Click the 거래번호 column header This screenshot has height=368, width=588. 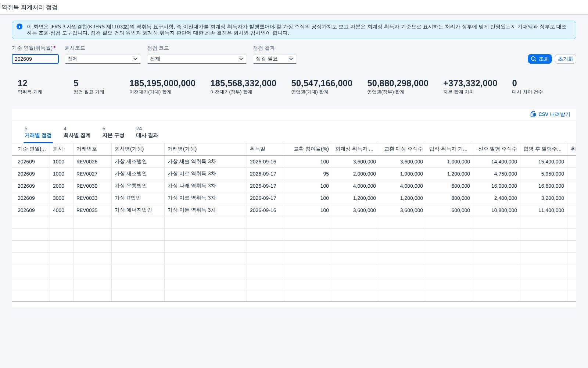(92, 149)
